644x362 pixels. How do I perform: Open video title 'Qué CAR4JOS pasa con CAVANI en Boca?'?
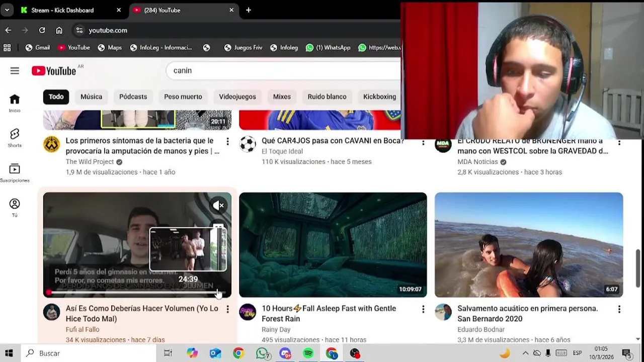333,141
